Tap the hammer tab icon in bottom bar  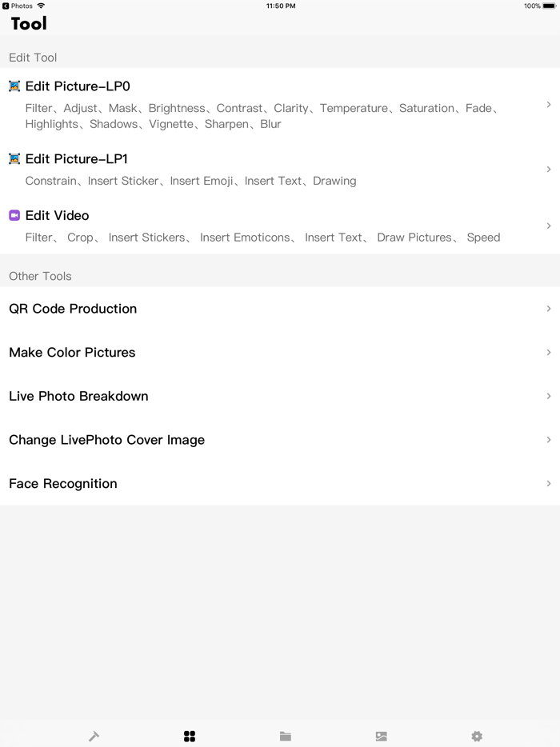[x=94, y=736]
